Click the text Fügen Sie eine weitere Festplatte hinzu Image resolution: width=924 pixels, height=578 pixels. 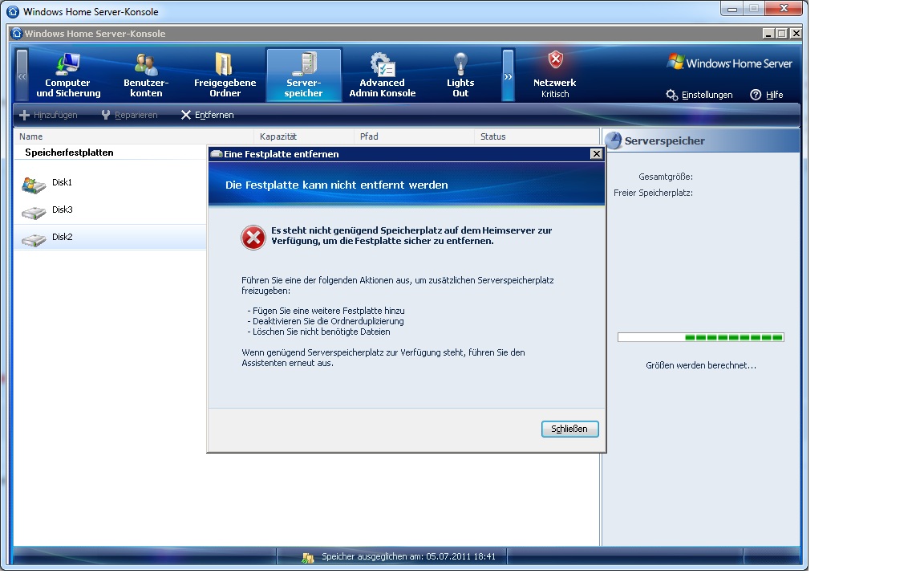click(x=329, y=311)
